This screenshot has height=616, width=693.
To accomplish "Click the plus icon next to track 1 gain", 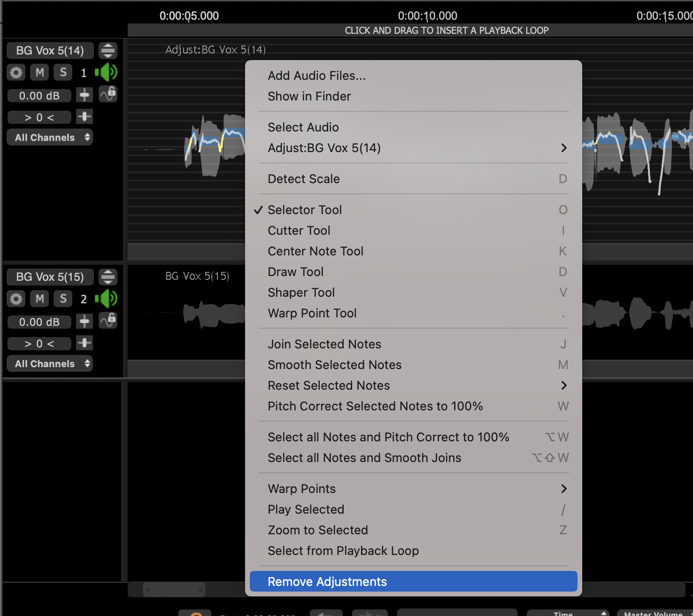I will point(85,95).
